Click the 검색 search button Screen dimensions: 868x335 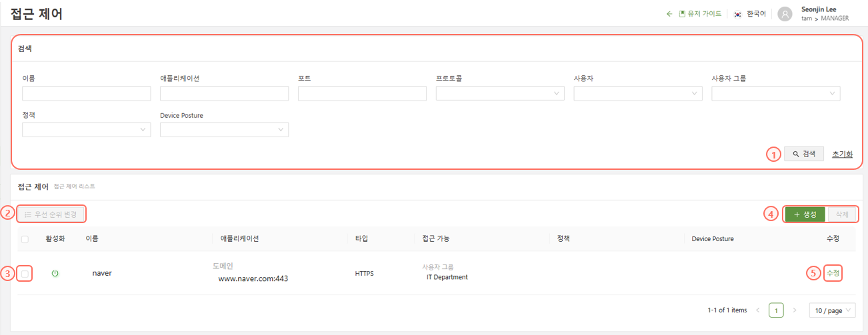click(804, 154)
